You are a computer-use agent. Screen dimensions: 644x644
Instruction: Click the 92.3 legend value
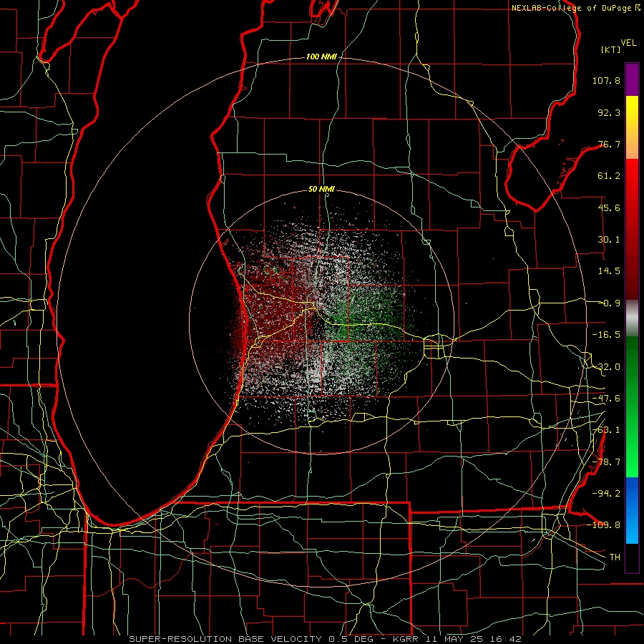click(x=609, y=112)
